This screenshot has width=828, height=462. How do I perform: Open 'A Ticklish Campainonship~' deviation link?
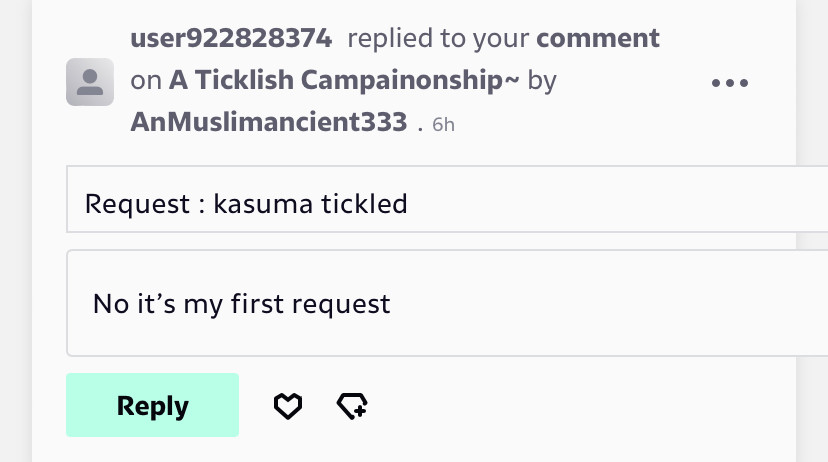tap(344, 80)
